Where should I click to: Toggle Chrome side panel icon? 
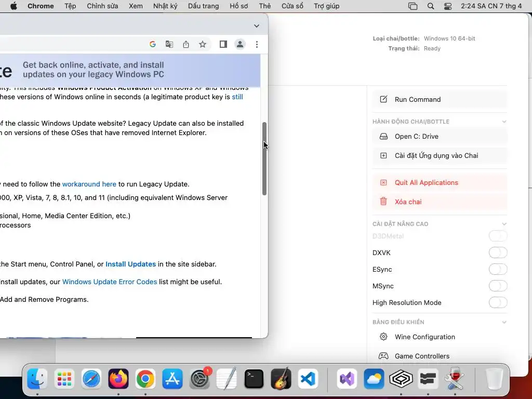coord(223,44)
